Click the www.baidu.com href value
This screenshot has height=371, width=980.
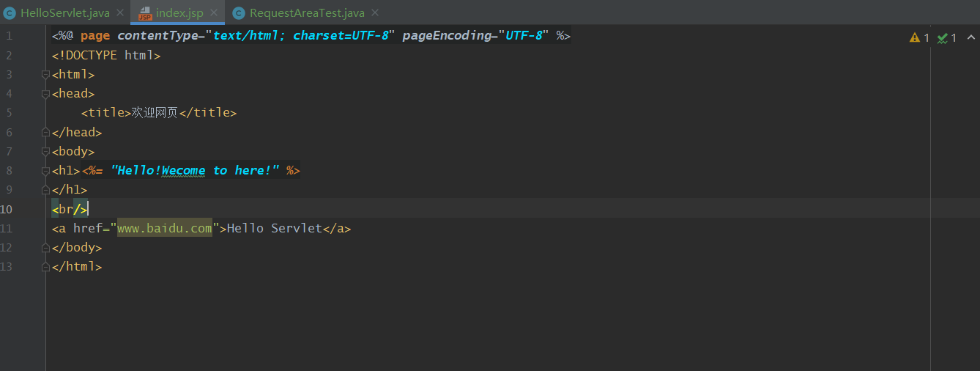165,229
